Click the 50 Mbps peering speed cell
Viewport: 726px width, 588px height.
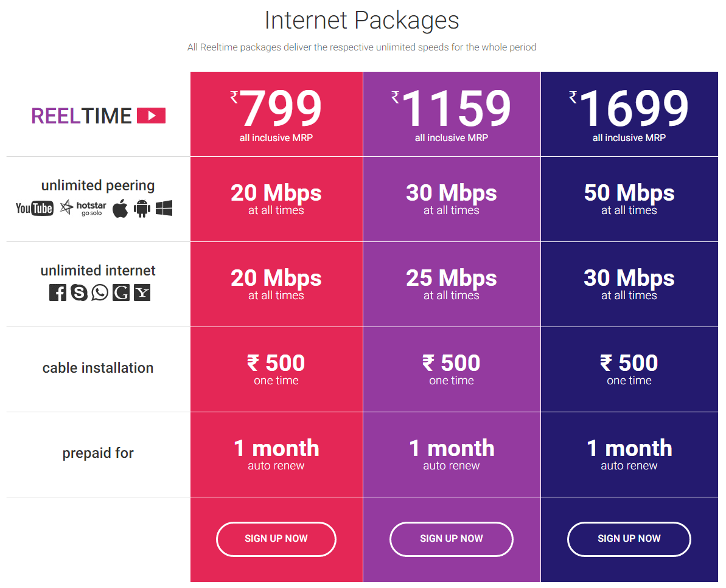(629, 199)
